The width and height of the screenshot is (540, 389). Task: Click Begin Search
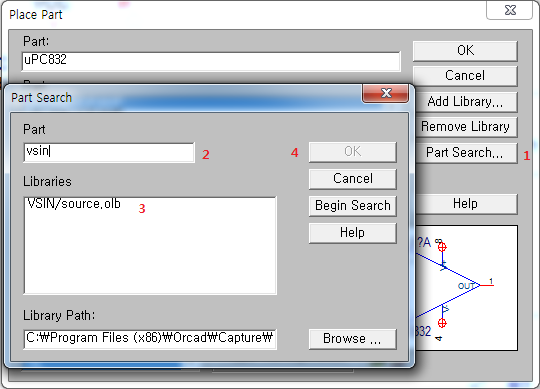coord(353,206)
